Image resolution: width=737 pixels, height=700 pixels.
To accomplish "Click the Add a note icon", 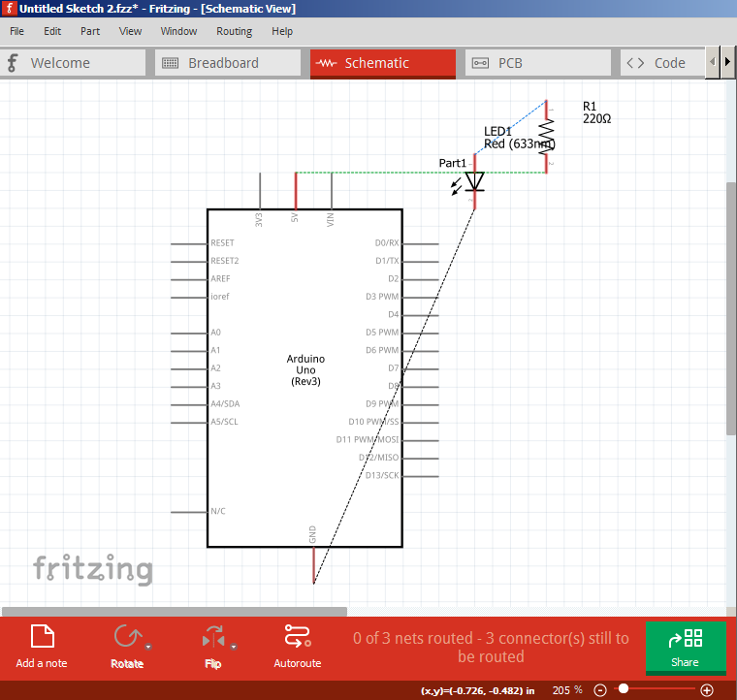I will [43, 637].
